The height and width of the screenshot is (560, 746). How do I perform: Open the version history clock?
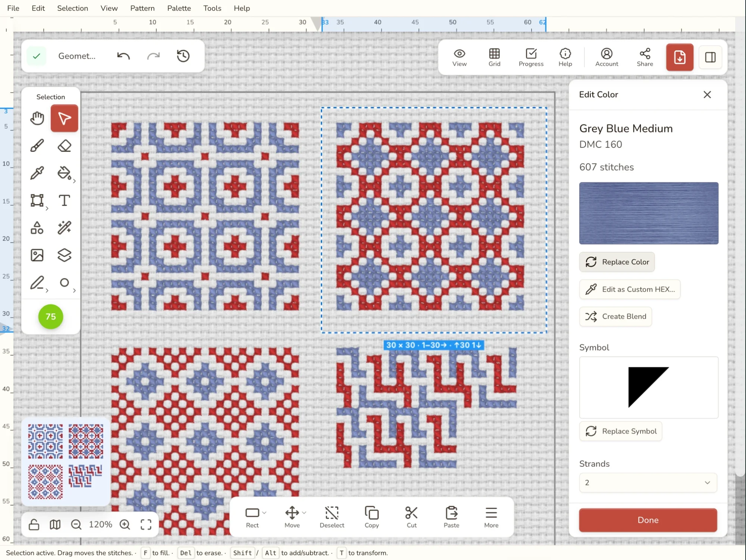pyautogui.click(x=183, y=56)
